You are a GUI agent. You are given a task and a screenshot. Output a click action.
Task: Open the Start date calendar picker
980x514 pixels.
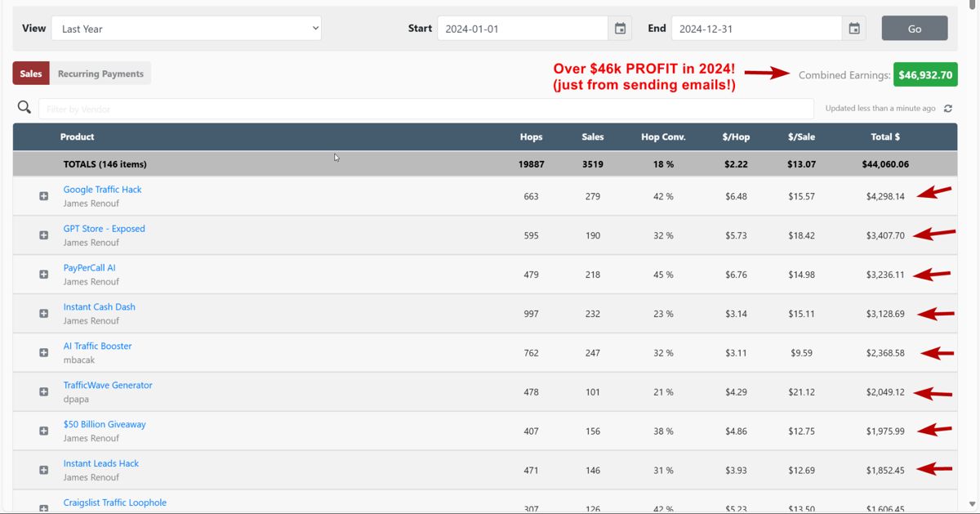pyautogui.click(x=620, y=29)
